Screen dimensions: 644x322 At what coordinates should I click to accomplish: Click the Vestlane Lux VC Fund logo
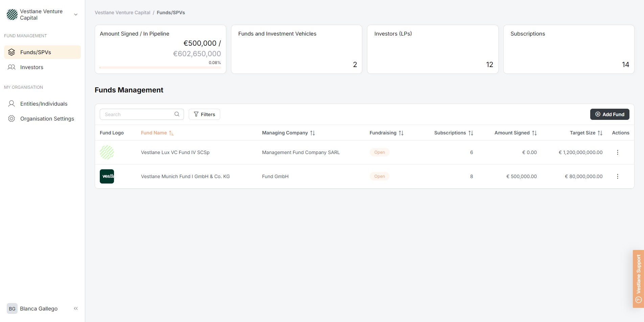click(107, 152)
